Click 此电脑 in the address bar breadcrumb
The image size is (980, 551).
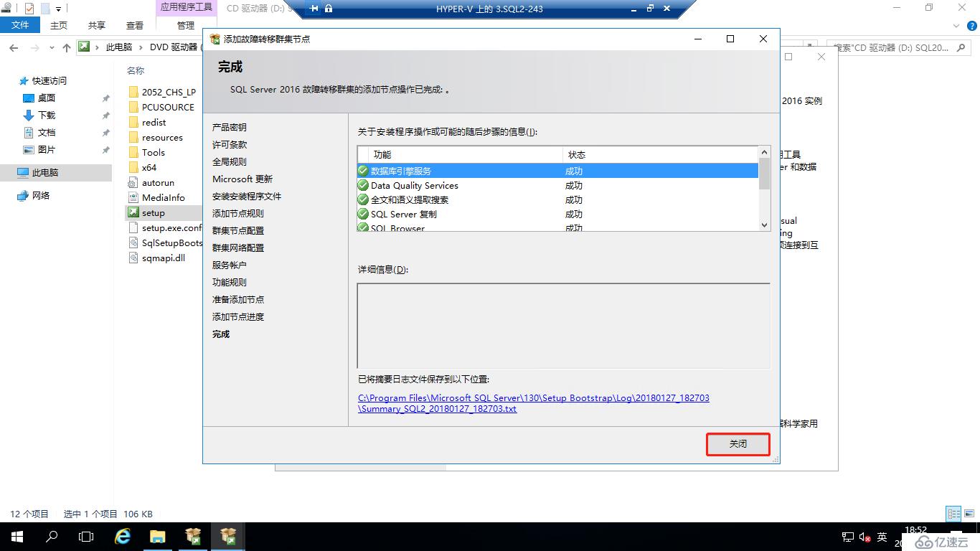click(x=119, y=47)
